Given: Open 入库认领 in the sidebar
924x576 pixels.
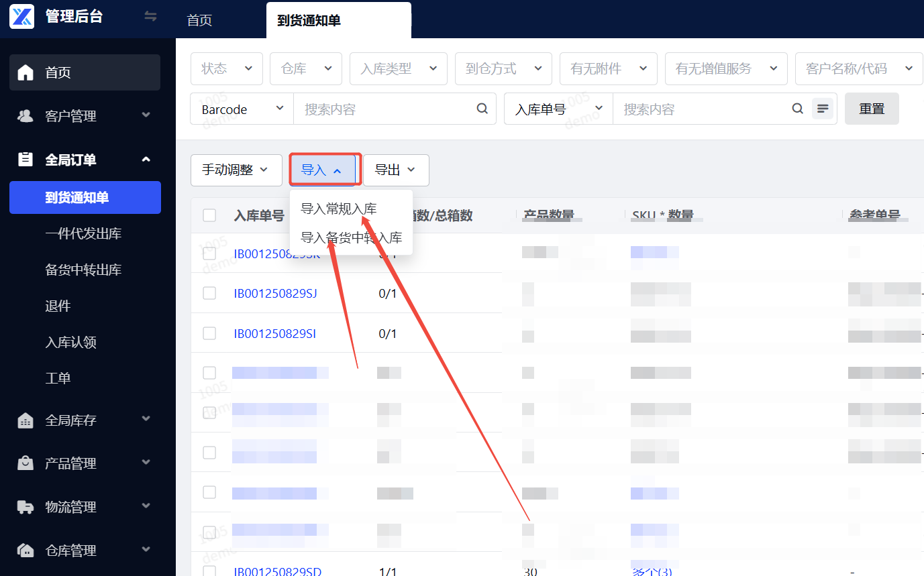Looking at the screenshot, I should coord(70,342).
